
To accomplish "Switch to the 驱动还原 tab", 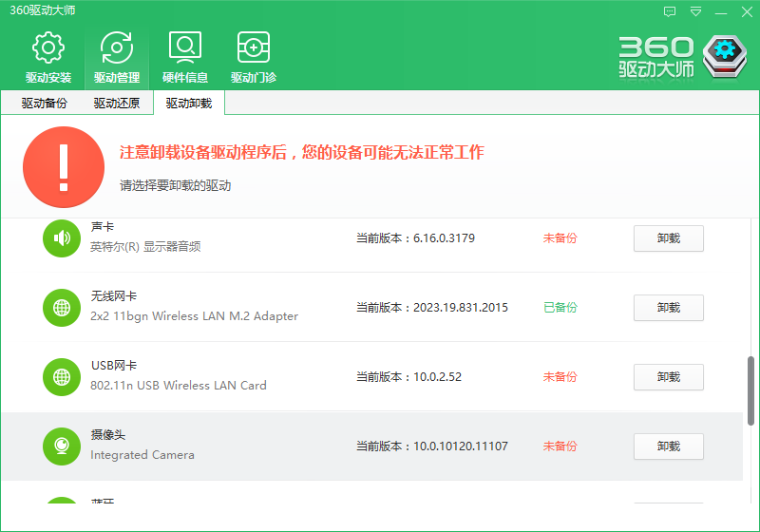I will click(x=116, y=104).
